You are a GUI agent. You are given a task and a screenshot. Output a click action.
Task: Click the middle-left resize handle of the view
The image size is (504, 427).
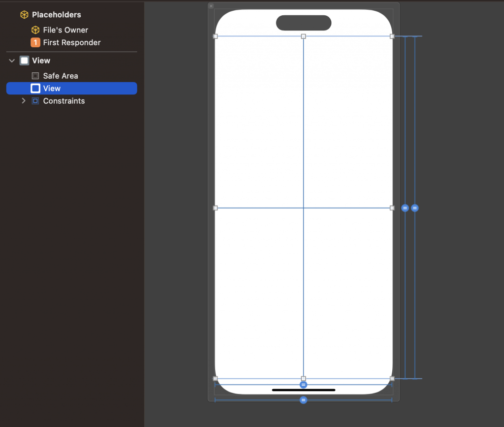pyautogui.click(x=216, y=208)
